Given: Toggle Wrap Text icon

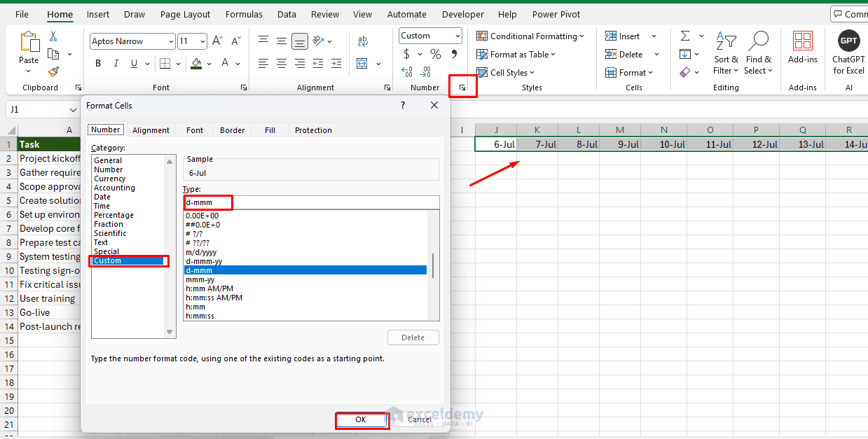Looking at the screenshot, I should click(363, 41).
